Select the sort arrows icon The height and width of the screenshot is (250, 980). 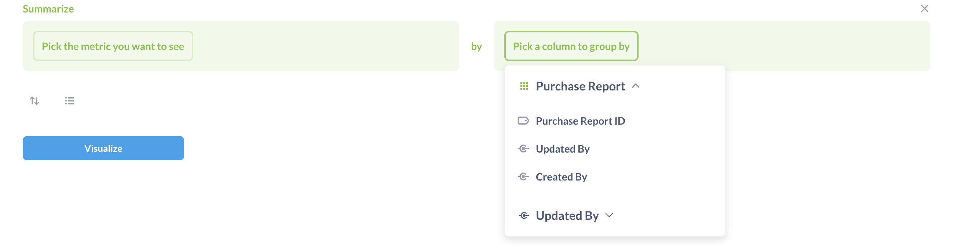34,101
